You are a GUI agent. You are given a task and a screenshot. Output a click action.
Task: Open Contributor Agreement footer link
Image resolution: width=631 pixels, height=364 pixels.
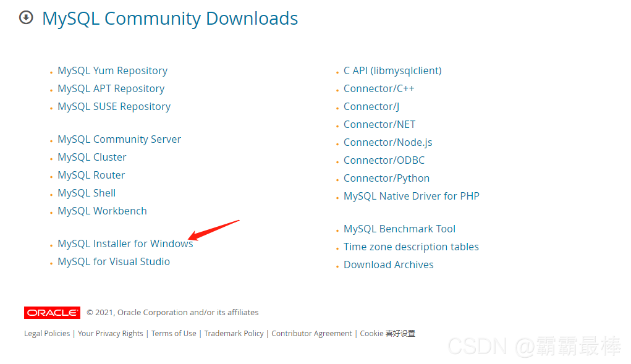(311, 334)
